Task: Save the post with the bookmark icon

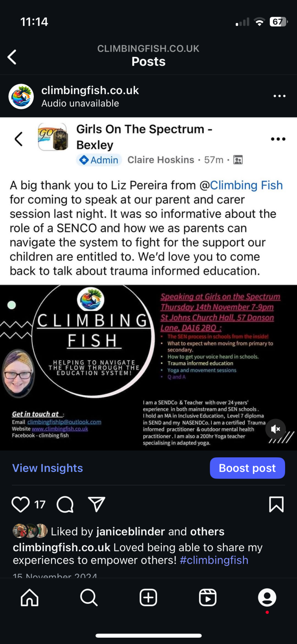Action: [x=276, y=505]
